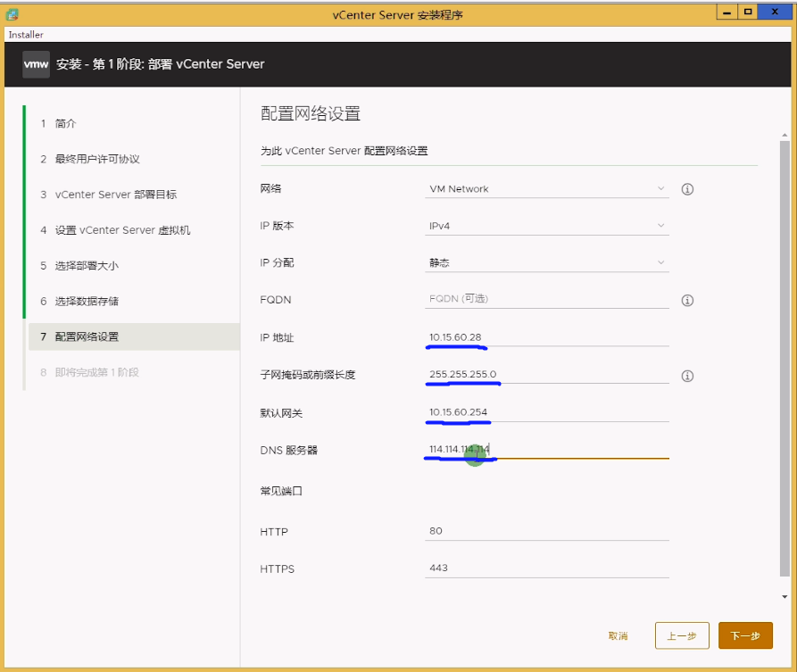797x672 pixels.
Task: Click the info icon beside the 网络 dropdown
Action: 686,188
